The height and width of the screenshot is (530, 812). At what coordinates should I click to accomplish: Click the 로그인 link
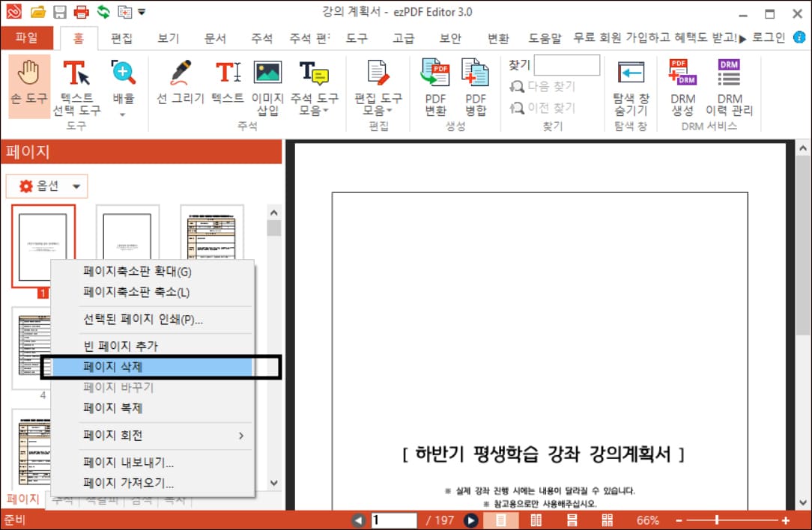[x=769, y=37]
